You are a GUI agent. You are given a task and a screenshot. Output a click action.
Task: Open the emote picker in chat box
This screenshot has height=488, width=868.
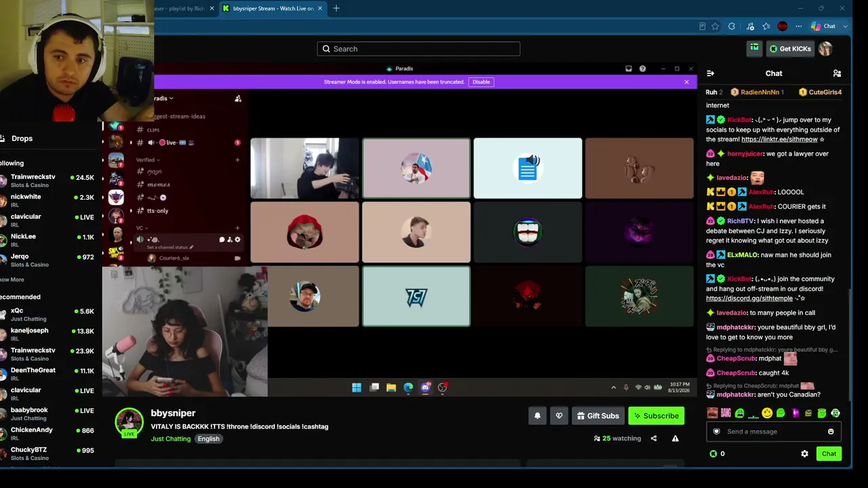pos(831,432)
